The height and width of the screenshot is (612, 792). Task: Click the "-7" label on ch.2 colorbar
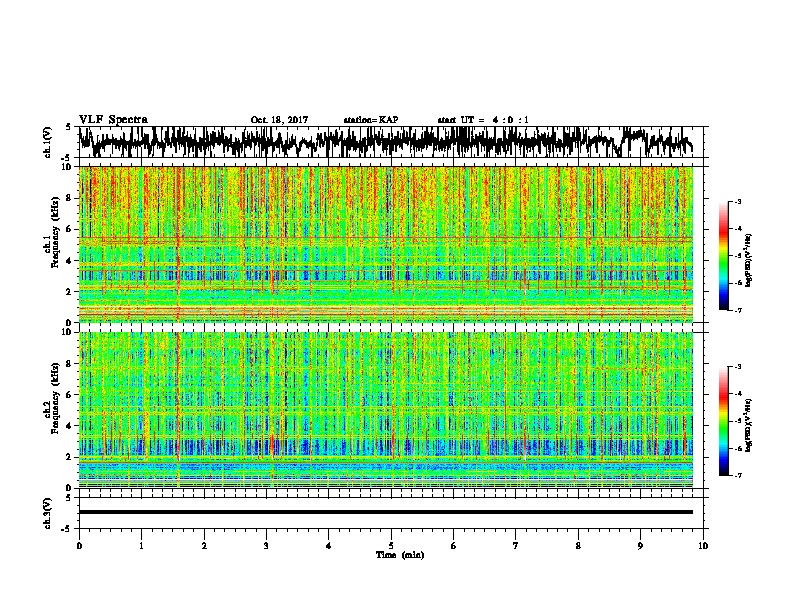[737, 475]
